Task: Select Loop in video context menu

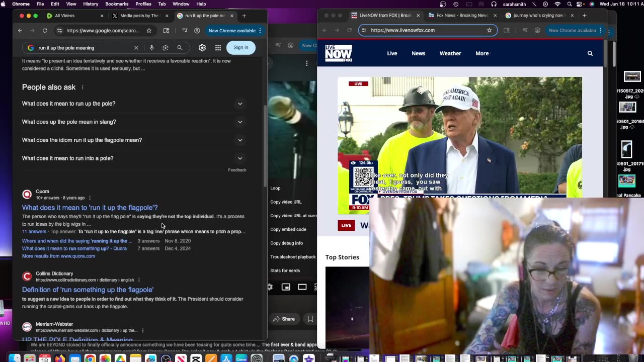Action: coord(275,188)
